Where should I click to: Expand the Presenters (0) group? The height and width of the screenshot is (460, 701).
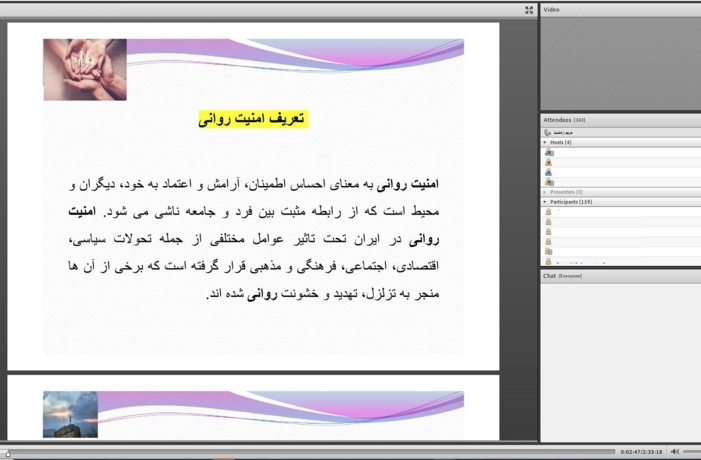tap(545, 192)
